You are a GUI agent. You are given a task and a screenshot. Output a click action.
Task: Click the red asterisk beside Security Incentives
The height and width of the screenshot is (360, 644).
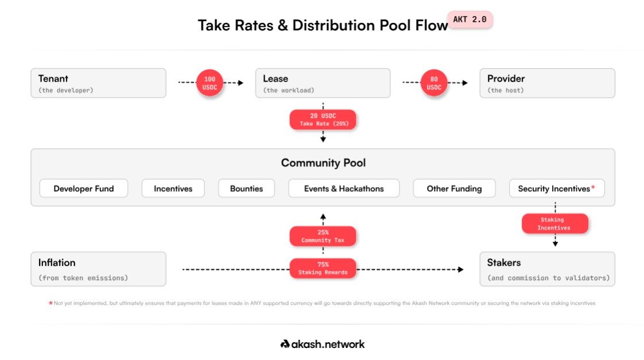[593, 188]
